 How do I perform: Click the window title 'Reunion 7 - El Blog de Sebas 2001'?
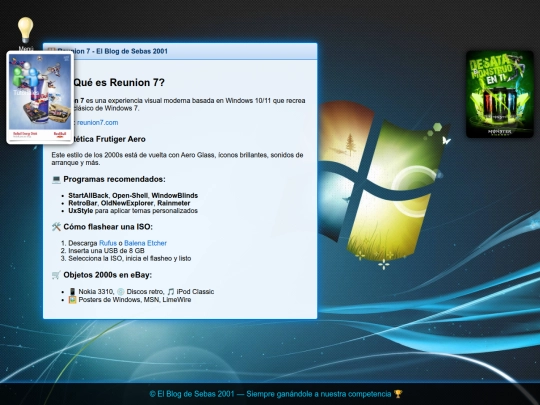tap(113, 51)
